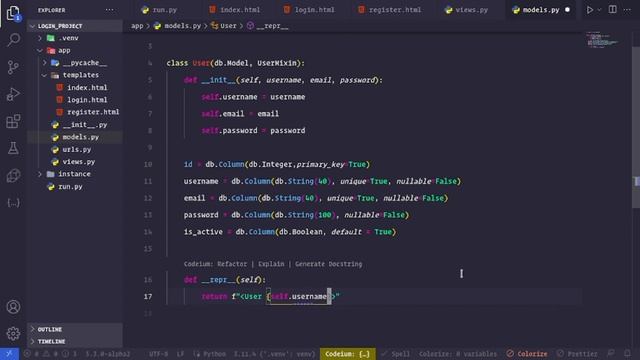Click the Codeium status bar item
This screenshot has width=640, height=360.
click(x=347, y=354)
